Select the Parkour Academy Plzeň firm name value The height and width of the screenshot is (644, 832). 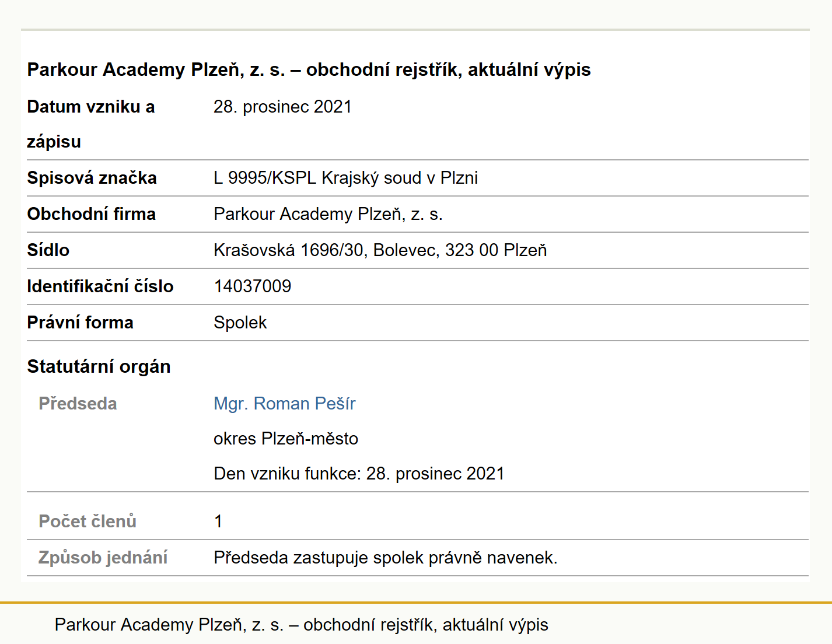point(328,214)
